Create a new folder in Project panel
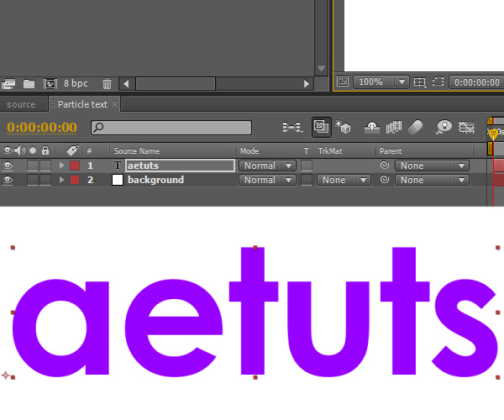504x420 pixels. click(29, 84)
